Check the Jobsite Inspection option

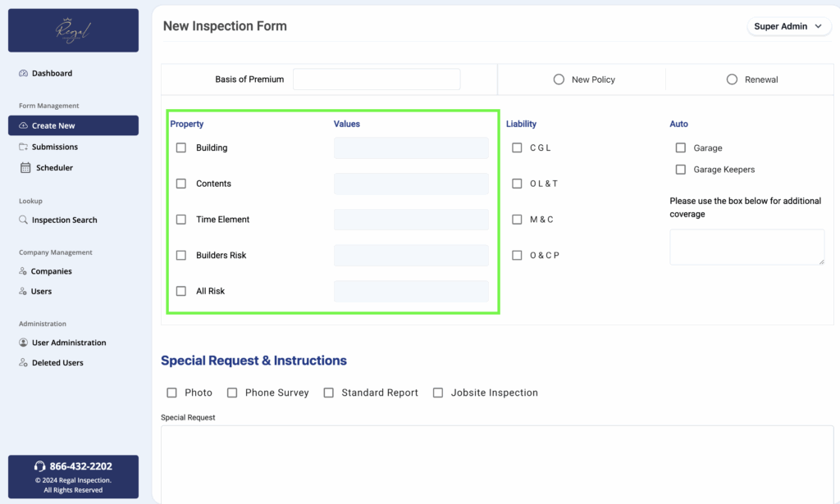[x=438, y=393]
